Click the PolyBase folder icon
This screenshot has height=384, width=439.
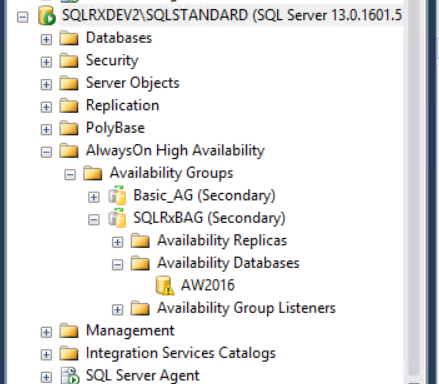(69, 128)
